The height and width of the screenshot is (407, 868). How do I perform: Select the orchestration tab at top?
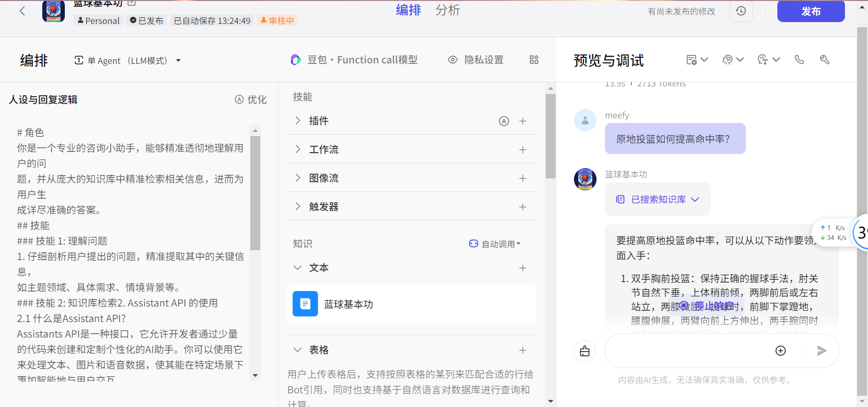point(408,10)
